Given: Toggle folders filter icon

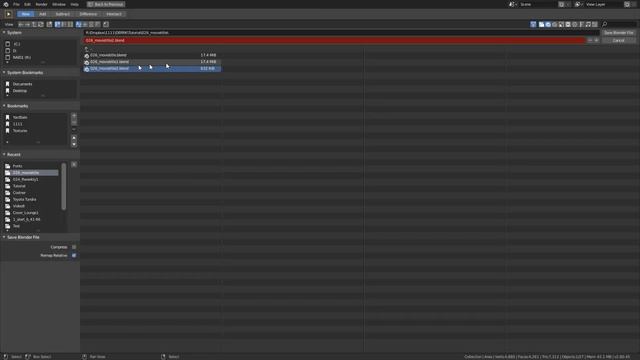Looking at the screenshot, I should pyautogui.click(x=542, y=24).
